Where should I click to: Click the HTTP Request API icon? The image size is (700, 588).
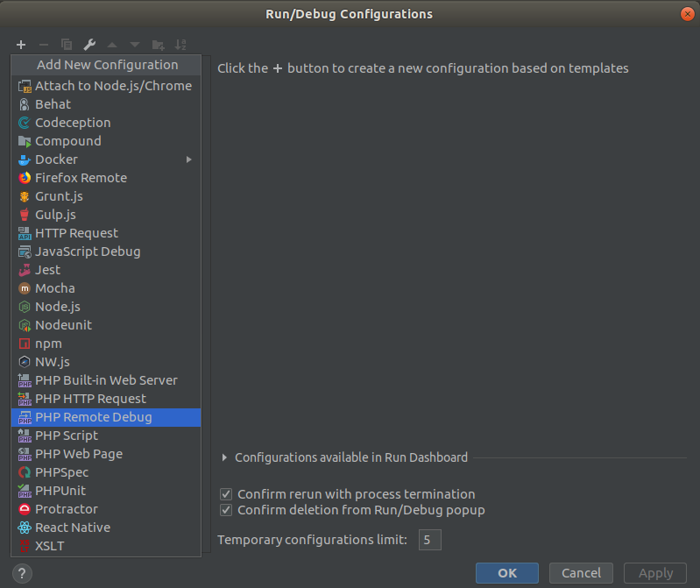coord(25,233)
